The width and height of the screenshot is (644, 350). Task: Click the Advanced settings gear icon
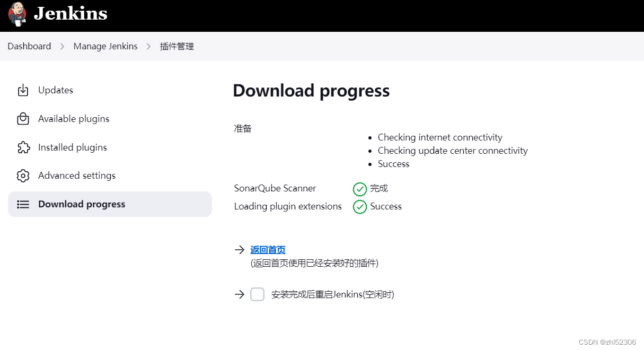23,176
